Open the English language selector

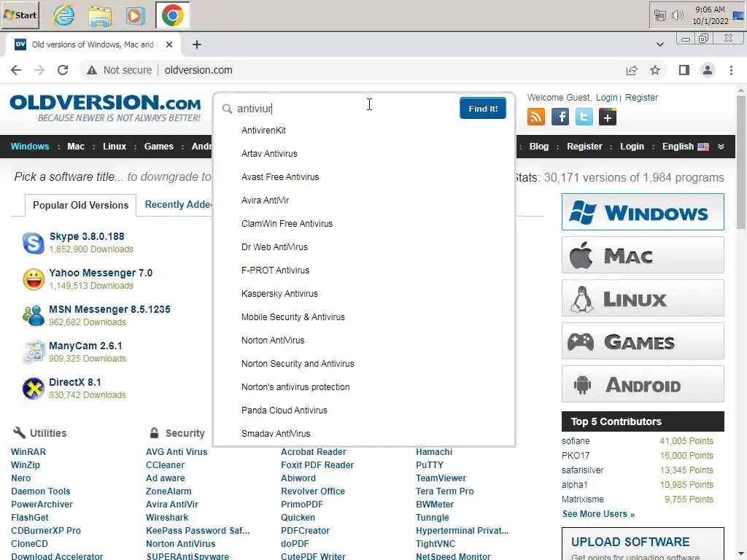coord(685,147)
